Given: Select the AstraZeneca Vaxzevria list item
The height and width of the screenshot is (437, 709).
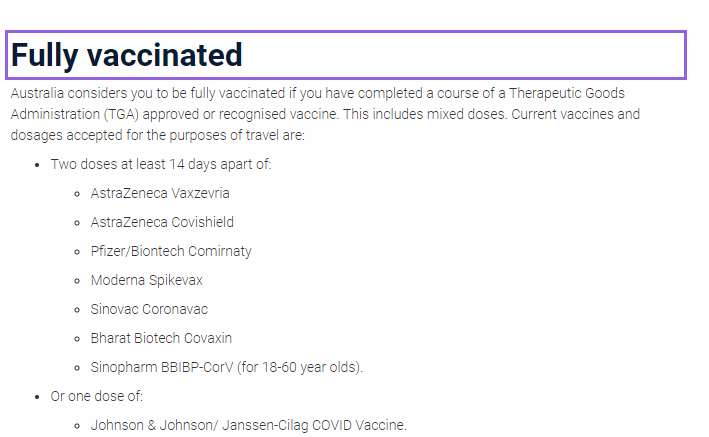Looking at the screenshot, I should click(x=160, y=193).
